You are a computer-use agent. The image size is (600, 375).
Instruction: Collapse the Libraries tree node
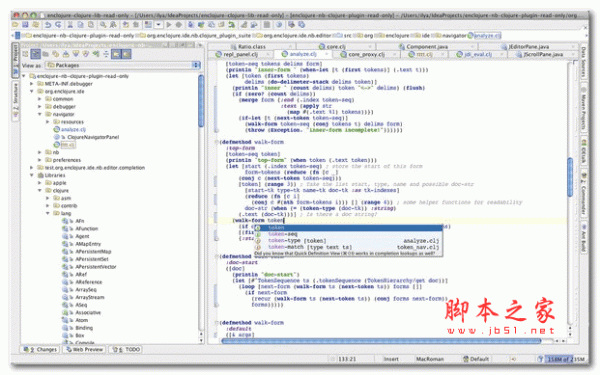(x=32, y=175)
